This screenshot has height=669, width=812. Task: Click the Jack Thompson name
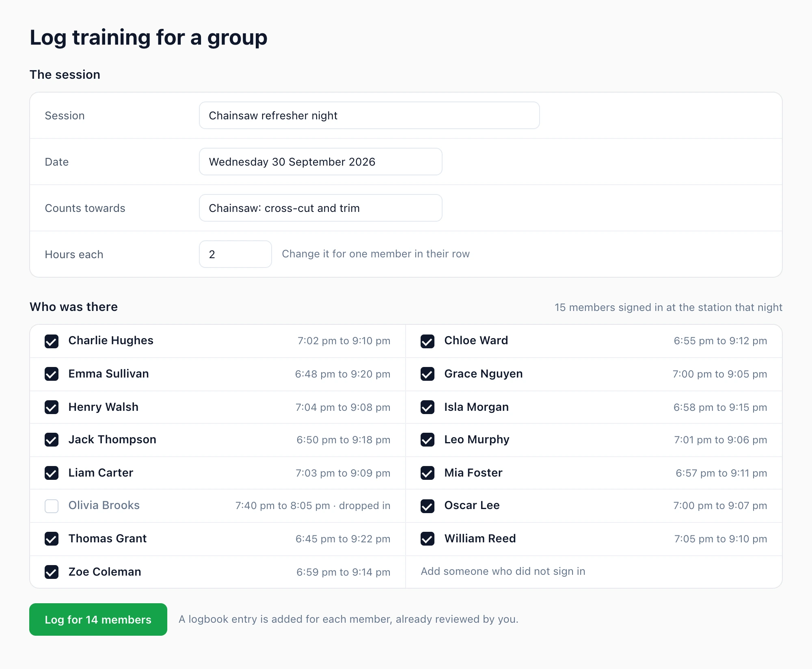click(112, 439)
